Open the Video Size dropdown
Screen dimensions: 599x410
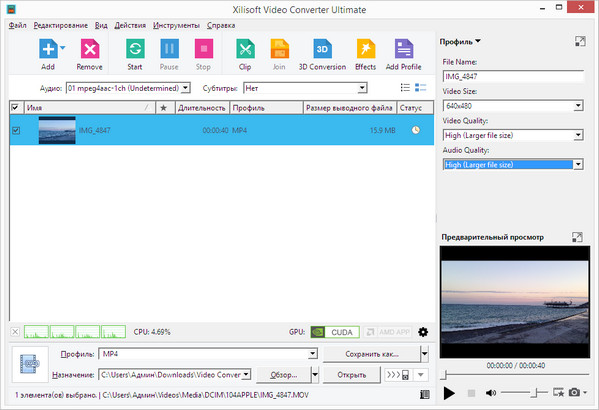(578, 106)
